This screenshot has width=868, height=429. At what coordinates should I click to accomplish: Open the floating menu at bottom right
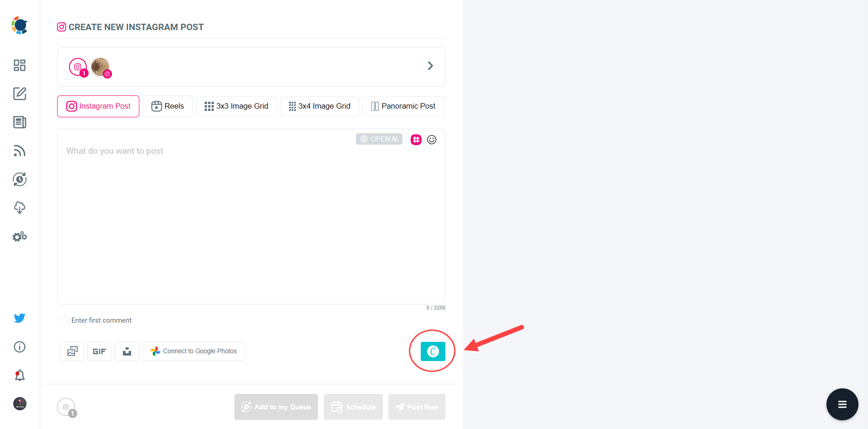[x=842, y=404]
